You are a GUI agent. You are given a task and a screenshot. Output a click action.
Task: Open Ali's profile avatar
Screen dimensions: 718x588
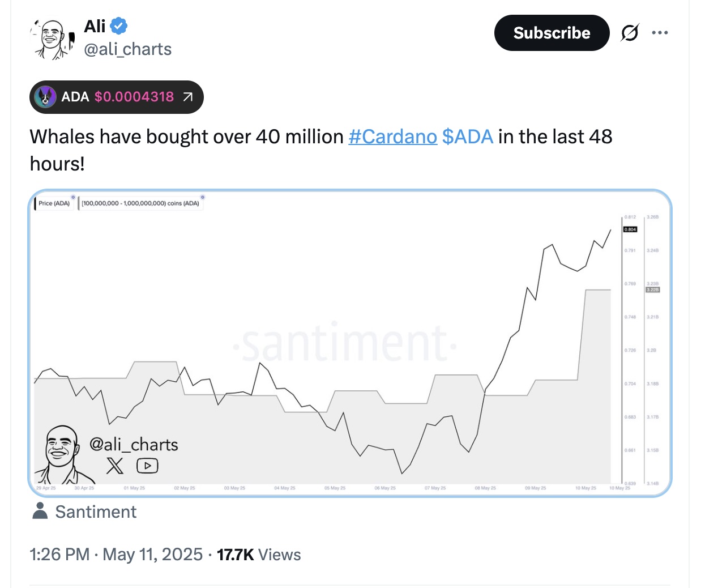(53, 39)
